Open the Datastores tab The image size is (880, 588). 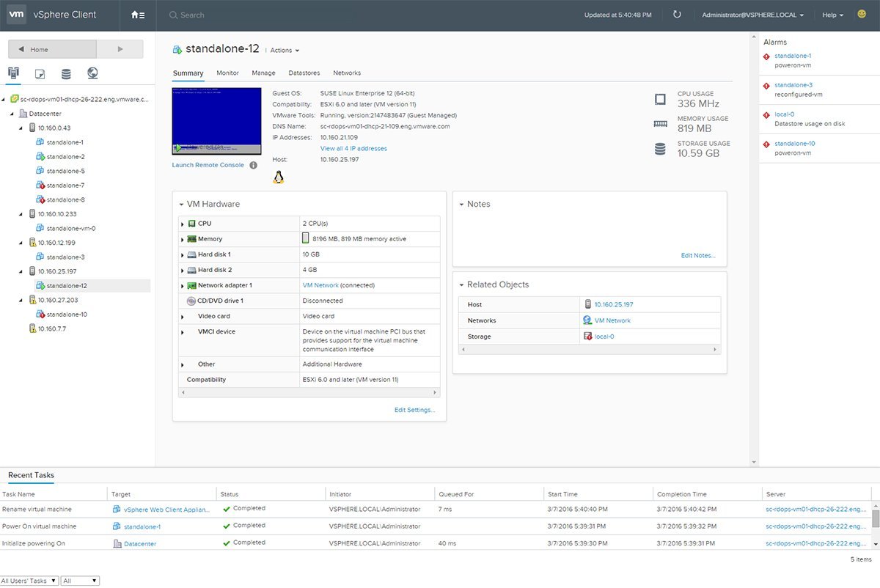click(x=304, y=73)
